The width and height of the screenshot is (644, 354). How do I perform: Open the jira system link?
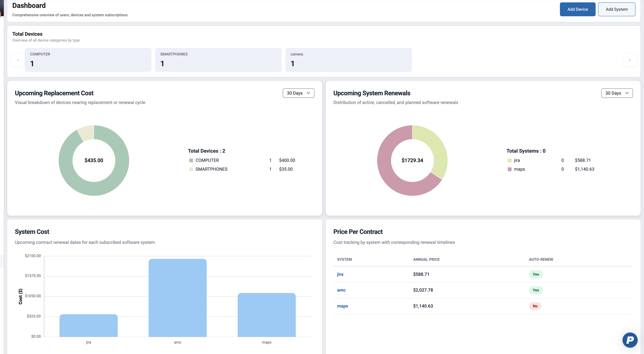tap(340, 274)
